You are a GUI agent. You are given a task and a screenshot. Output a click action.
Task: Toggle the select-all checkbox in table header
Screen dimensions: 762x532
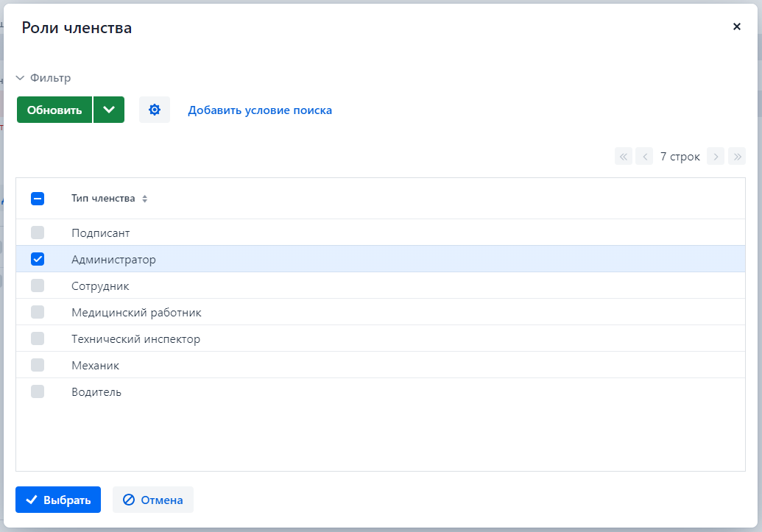38,199
